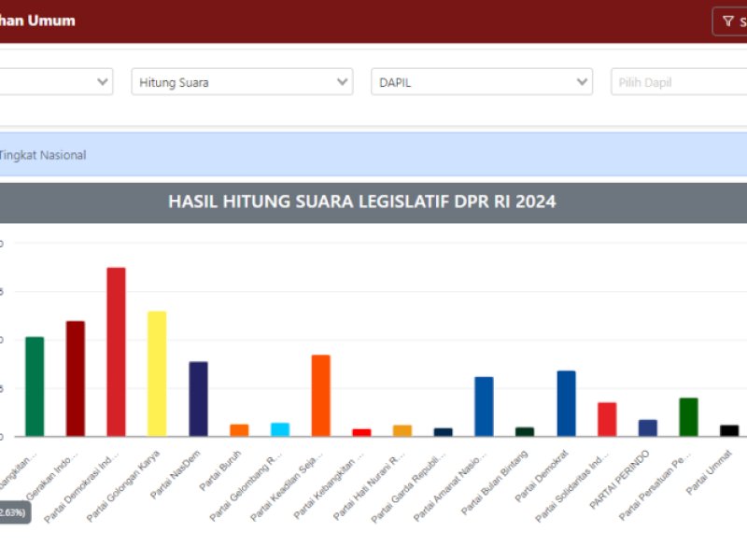747x560 pixels.
Task: Open the partially visible leftmost dropdown
Action: tap(56, 82)
